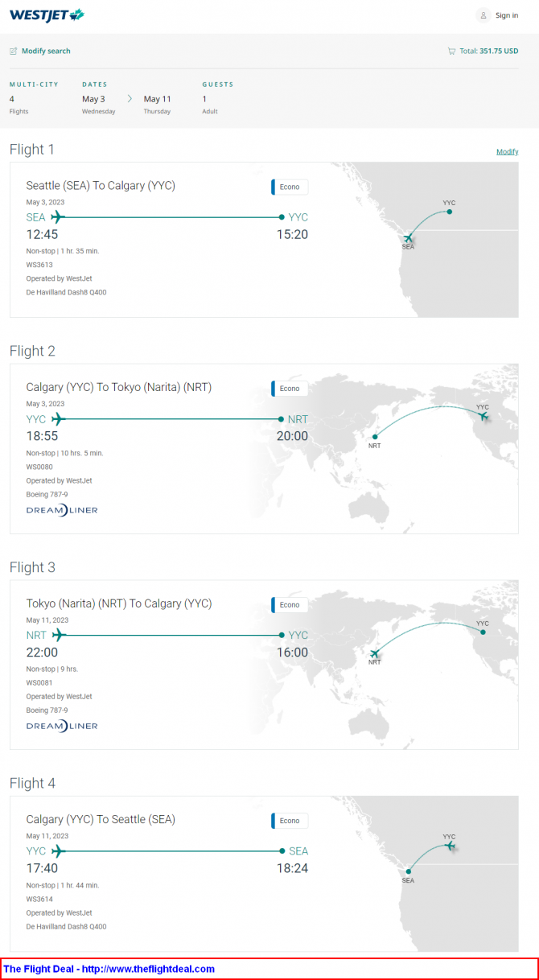Open the Modify search link
Screen dimensions: 539x980
pos(46,51)
